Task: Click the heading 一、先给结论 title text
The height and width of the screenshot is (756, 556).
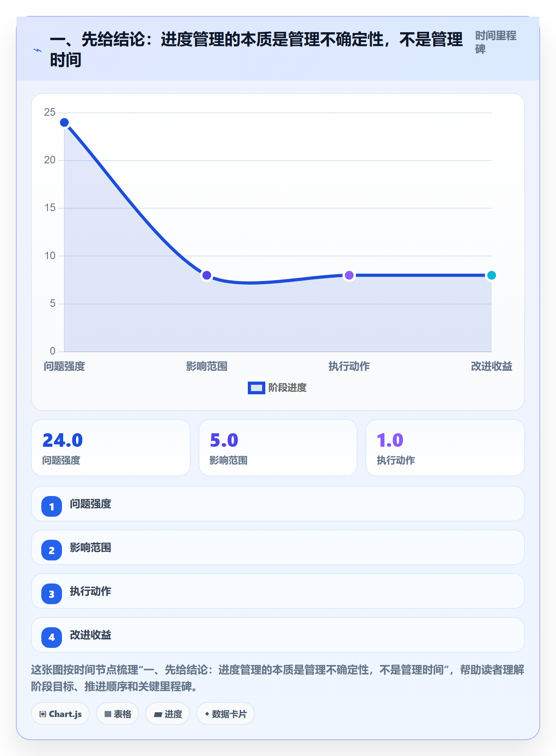Action: tap(256, 50)
